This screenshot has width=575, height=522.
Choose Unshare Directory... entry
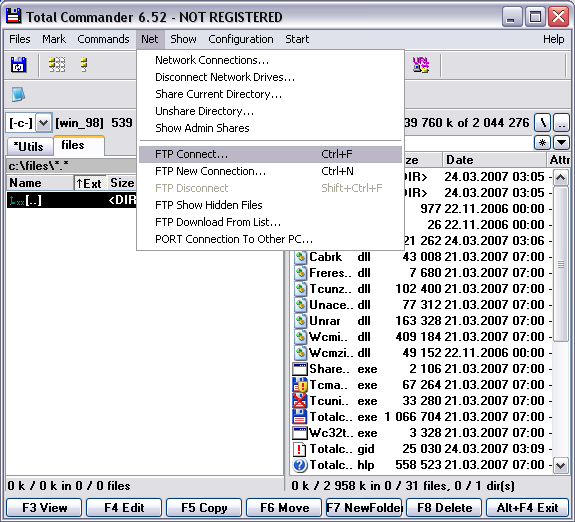270,111
